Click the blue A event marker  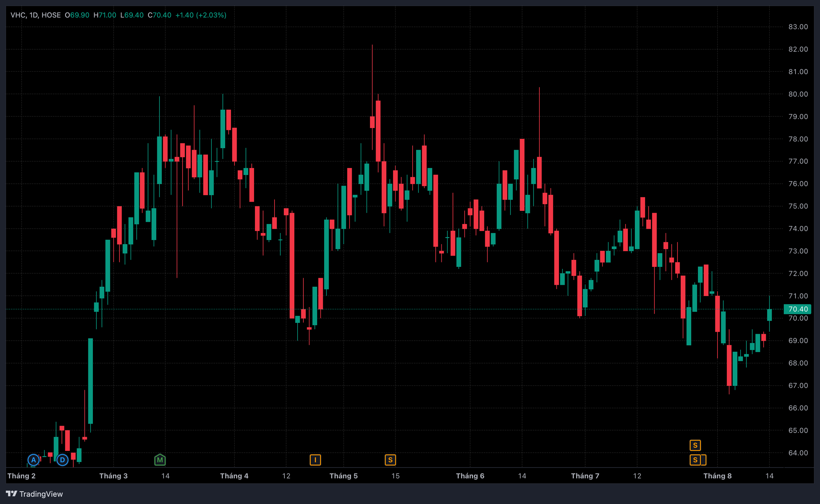coord(33,460)
